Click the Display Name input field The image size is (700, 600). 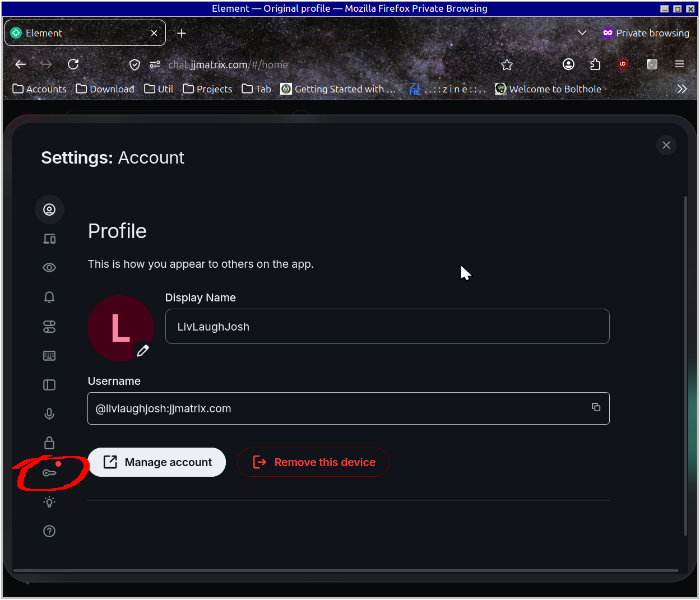pyautogui.click(x=387, y=327)
